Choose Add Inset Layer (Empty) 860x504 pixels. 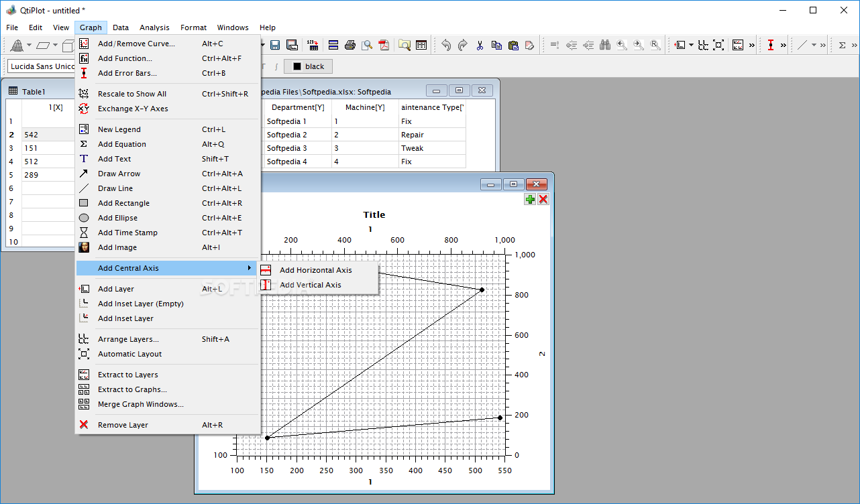click(166, 304)
